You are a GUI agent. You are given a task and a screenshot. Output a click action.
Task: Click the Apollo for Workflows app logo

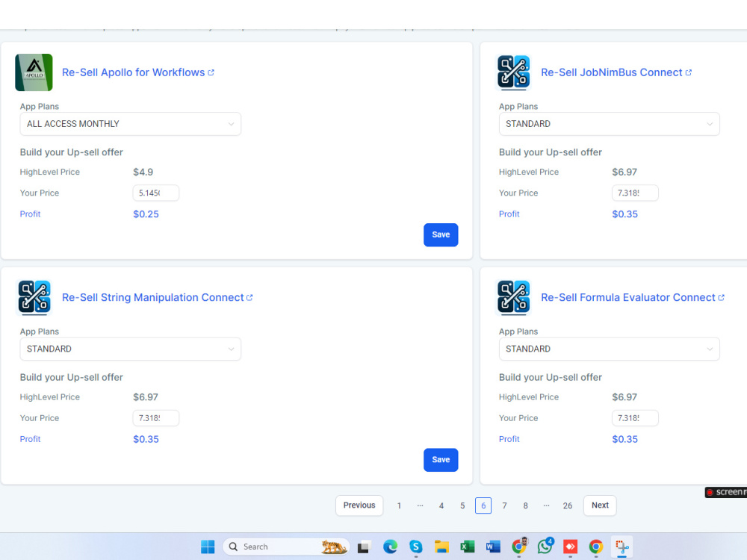34,72
